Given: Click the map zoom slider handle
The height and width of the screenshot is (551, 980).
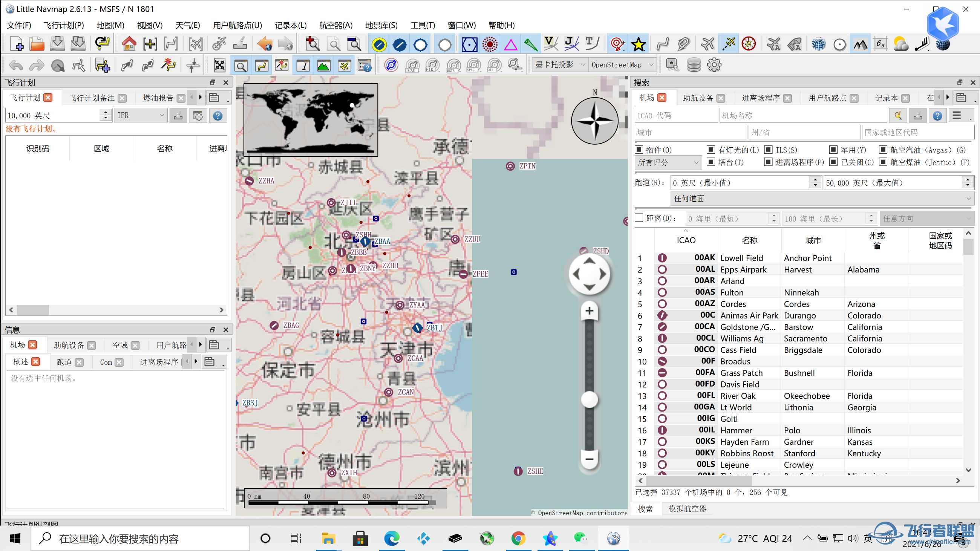Looking at the screenshot, I should click(589, 399).
